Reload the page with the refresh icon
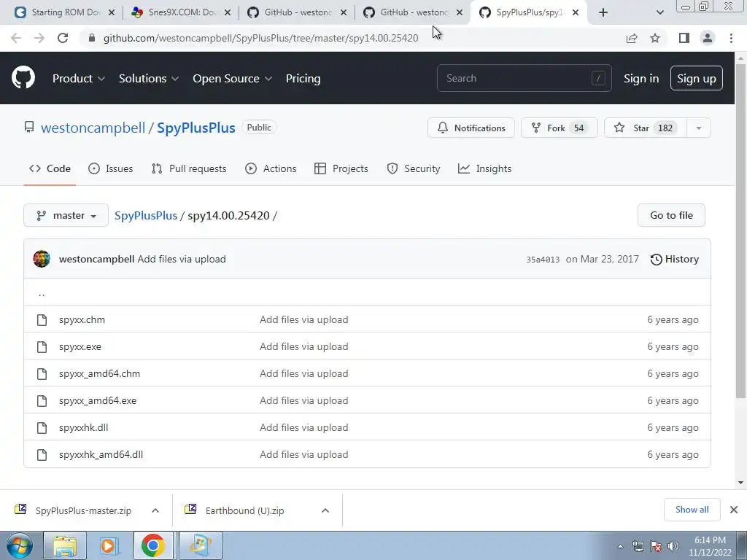Image resolution: width=747 pixels, height=560 pixels. 63,38
